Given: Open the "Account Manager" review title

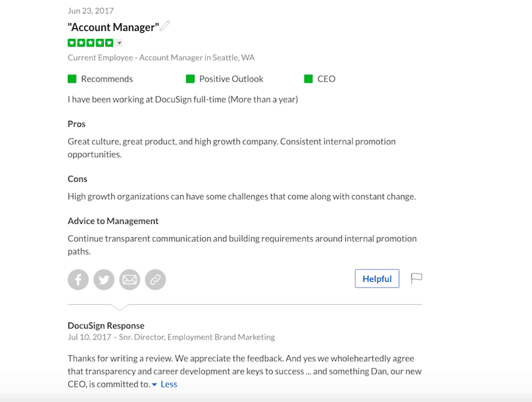Looking at the screenshot, I should (114, 28).
